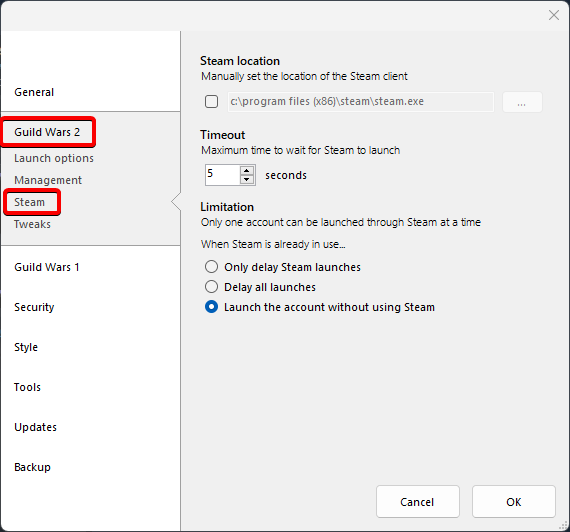Open the General settings section

(34, 92)
